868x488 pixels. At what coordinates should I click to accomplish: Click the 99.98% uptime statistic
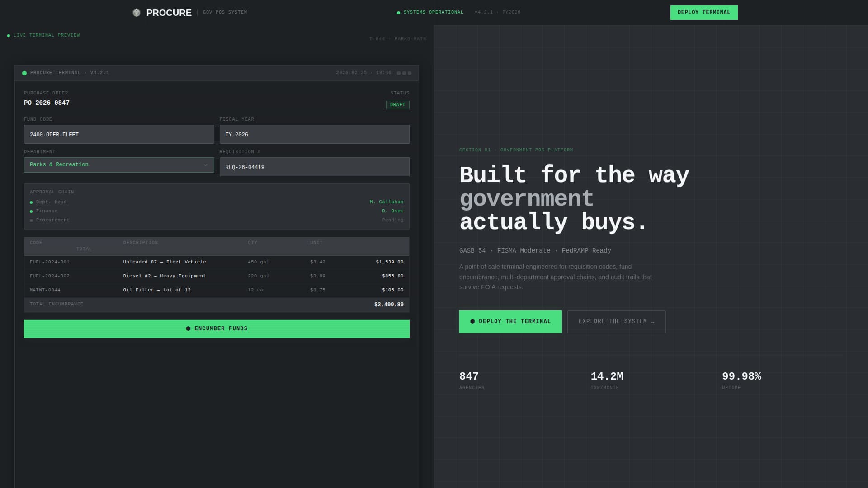click(741, 380)
